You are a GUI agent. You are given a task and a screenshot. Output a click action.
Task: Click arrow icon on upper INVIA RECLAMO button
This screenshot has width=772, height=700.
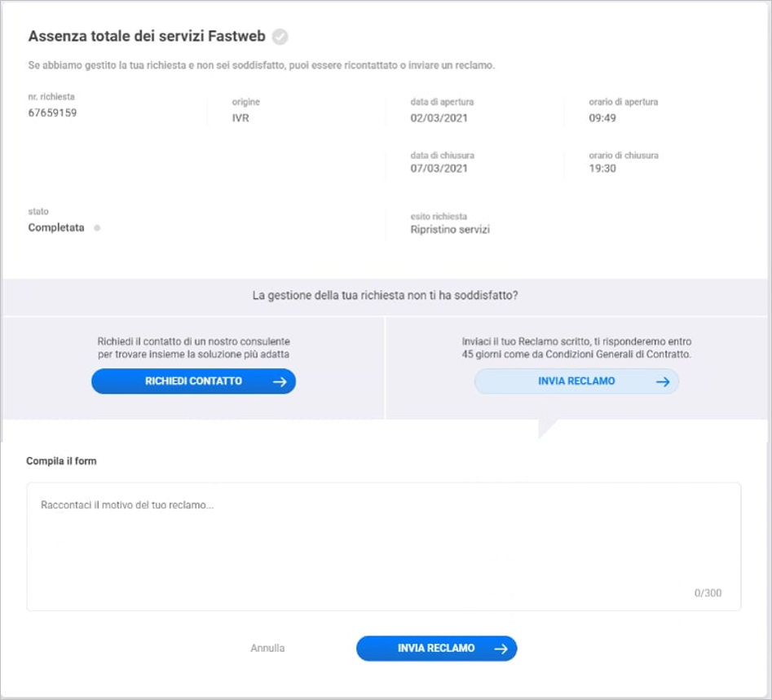click(x=663, y=381)
